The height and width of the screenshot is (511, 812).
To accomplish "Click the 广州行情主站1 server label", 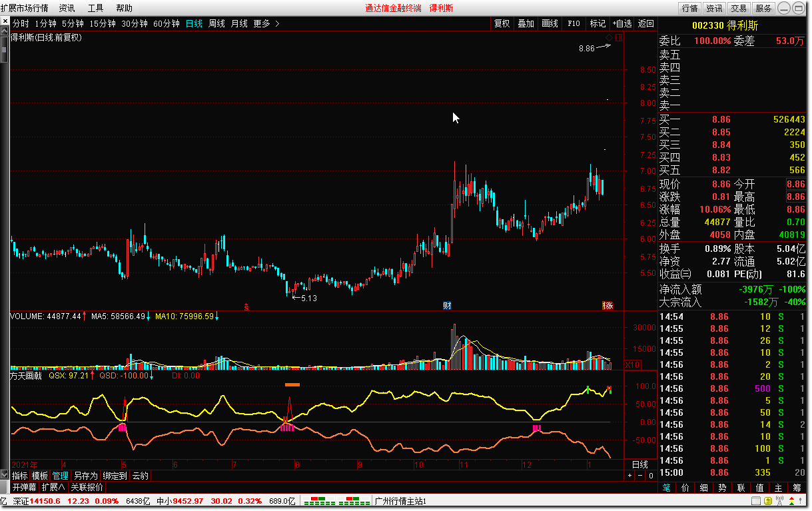I will click(x=400, y=501).
